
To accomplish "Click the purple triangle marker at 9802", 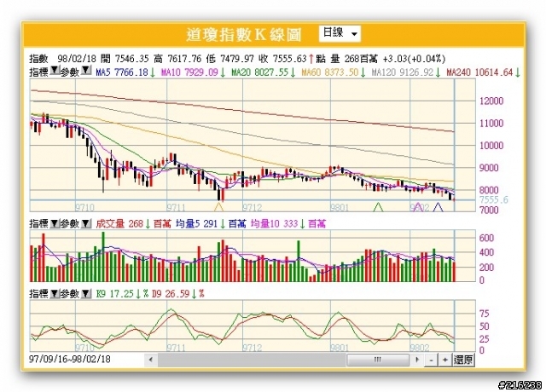I will [x=417, y=207].
